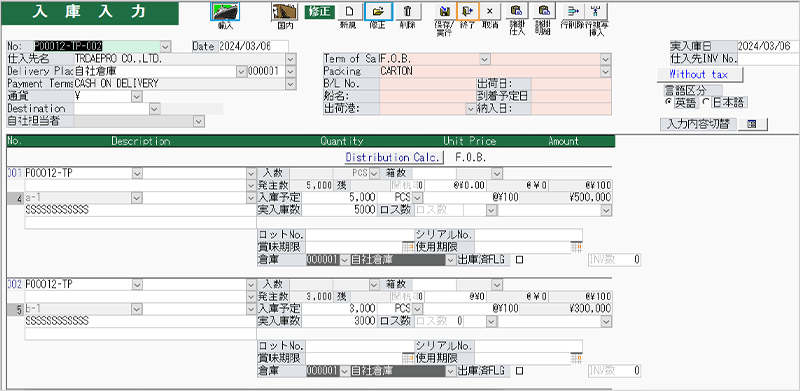Click small icon button beside 入力内容切替
Image resolution: width=800 pixels, height=391 pixels.
pyautogui.click(x=752, y=124)
